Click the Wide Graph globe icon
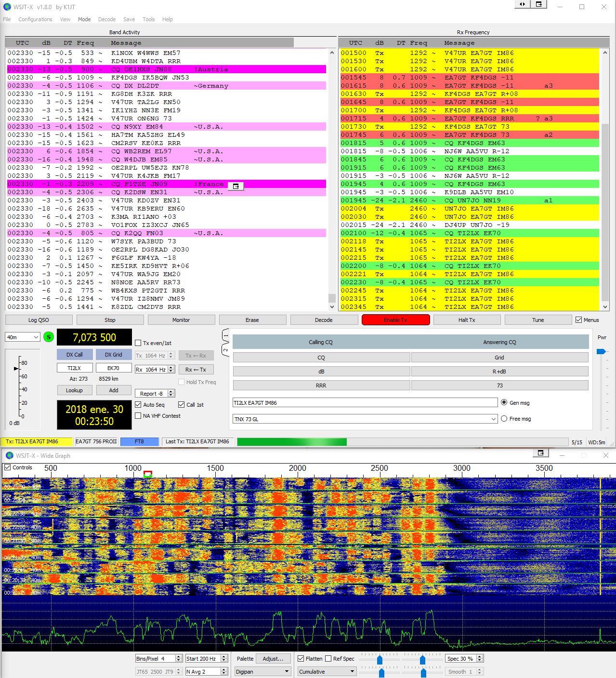 (9, 455)
